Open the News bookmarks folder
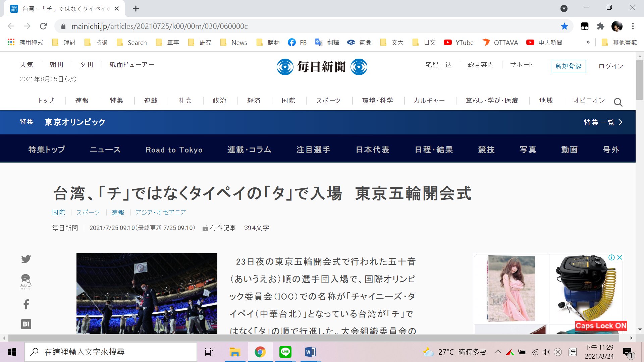644x362 pixels. (234, 43)
